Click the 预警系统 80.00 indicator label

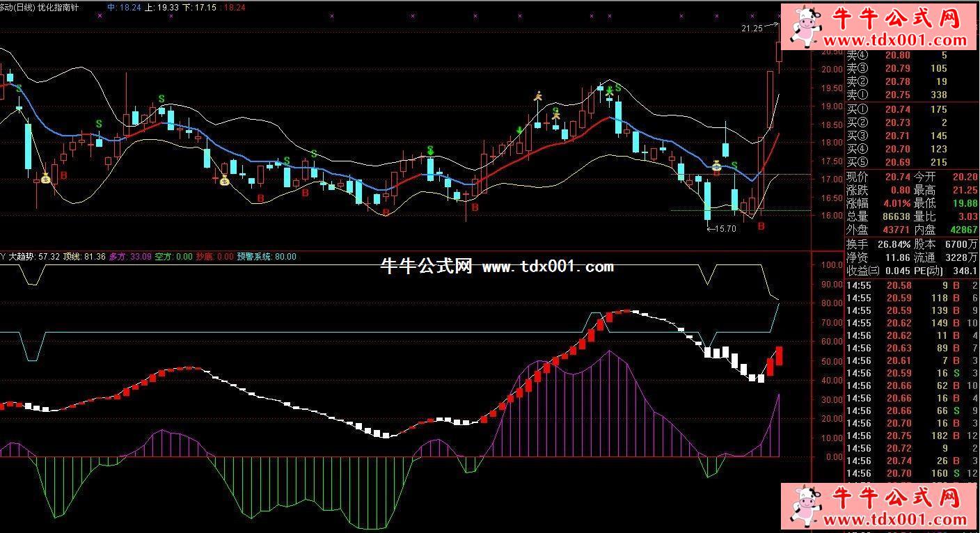pos(267,257)
